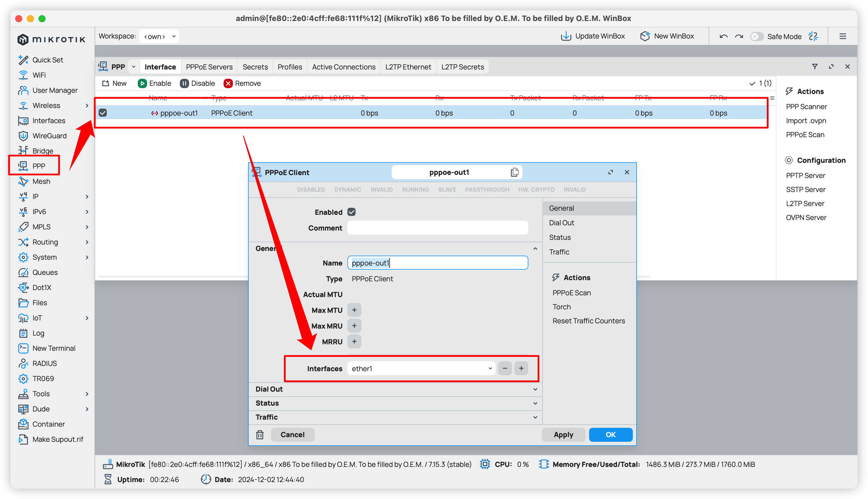
Task: Open the Mesh section
Action: 41,181
